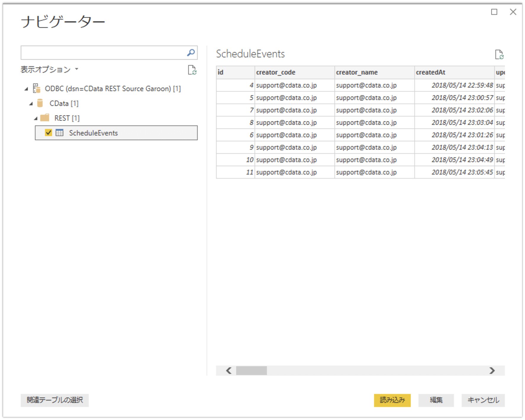525x420 pixels.
Task: Click creator_code cell in the id 9 row
Action: point(295,147)
